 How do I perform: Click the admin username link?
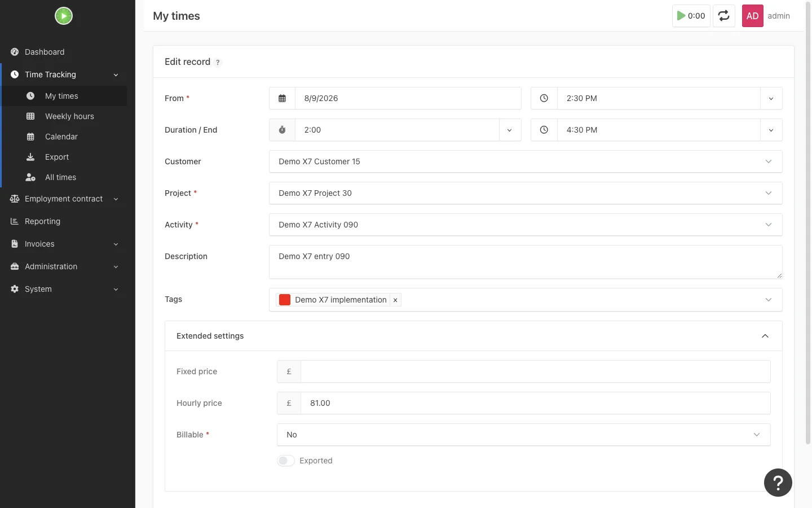[x=779, y=16]
